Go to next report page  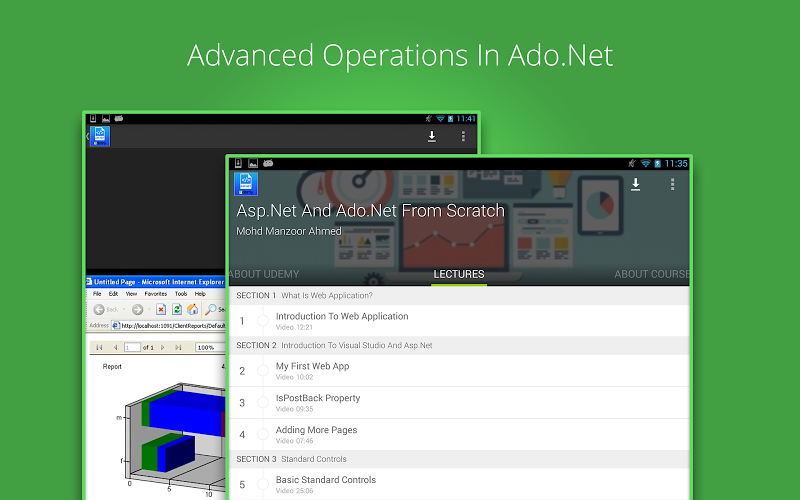[163, 347]
